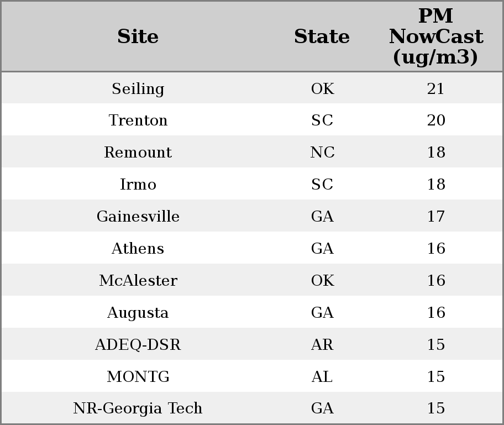
Task: Click the PM value 21 for Seiling
Action: pos(436,89)
